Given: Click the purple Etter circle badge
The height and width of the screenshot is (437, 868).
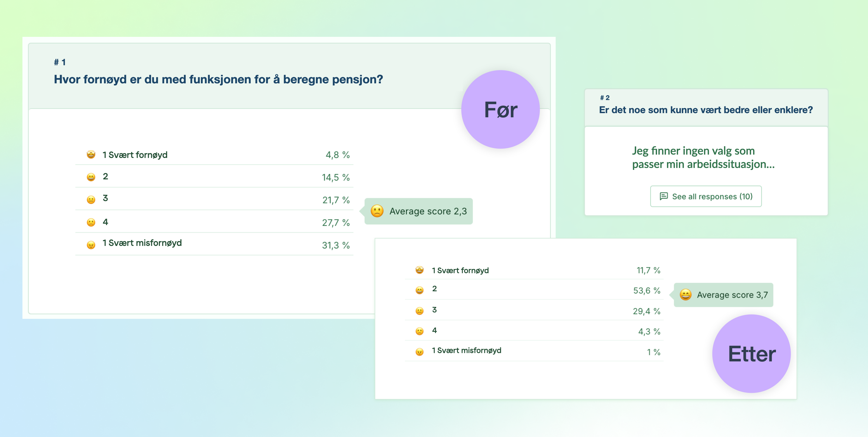Looking at the screenshot, I should (751, 353).
